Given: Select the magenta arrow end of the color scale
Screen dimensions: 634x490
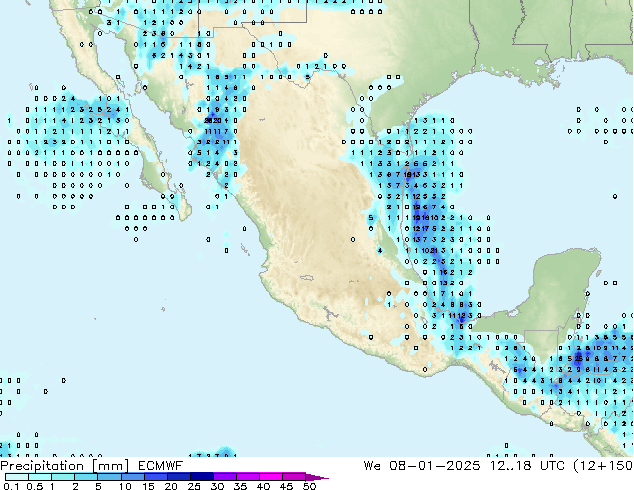Looking at the screenshot, I should 322,477.
